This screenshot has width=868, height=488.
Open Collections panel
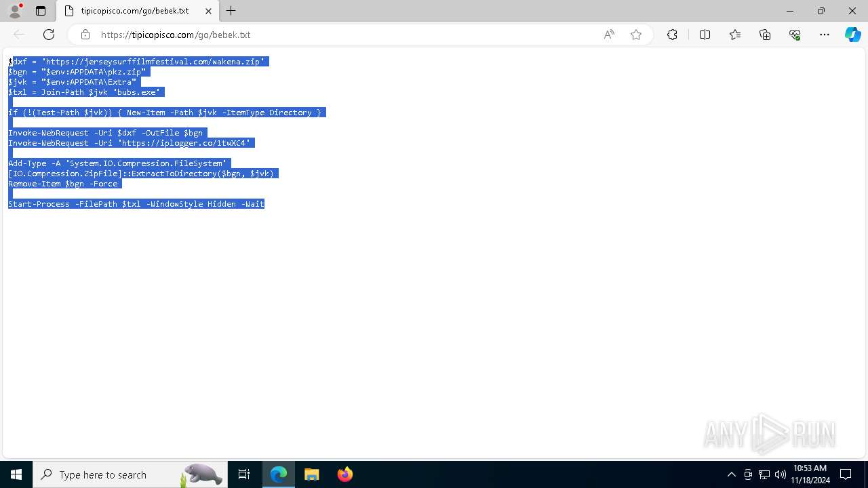pyautogui.click(x=765, y=35)
